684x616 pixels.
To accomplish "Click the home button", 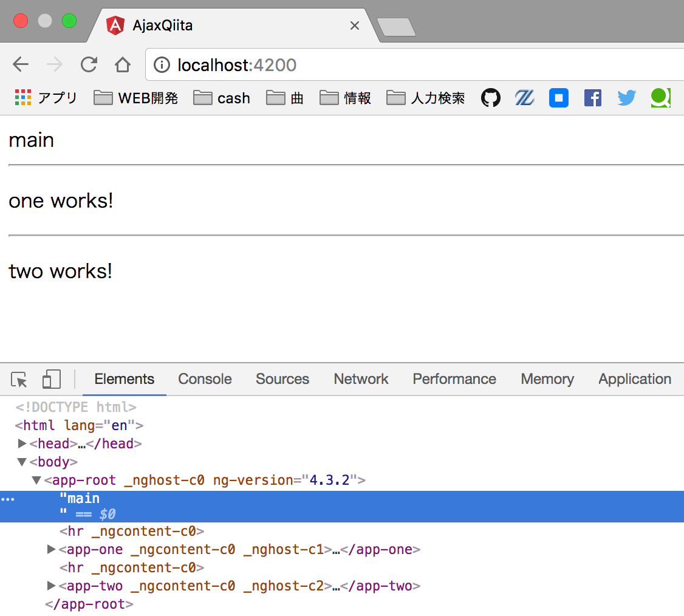I will point(122,64).
